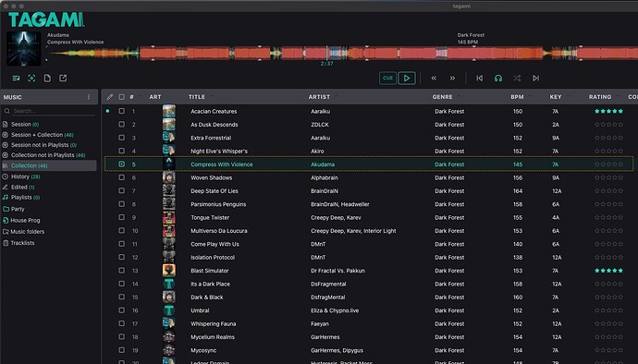Sort by ARTIST column header
The width and height of the screenshot is (638, 364).
(319, 97)
